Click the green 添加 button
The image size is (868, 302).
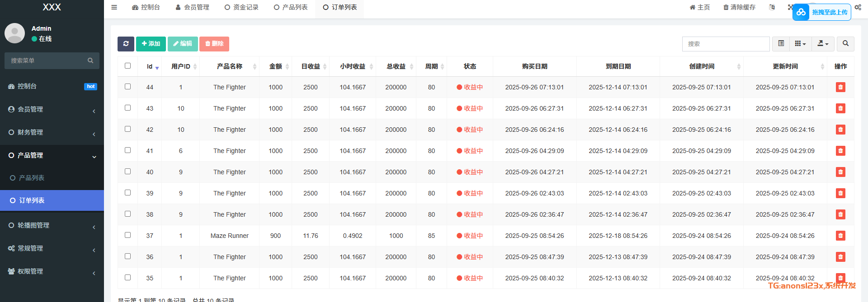pos(151,44)
